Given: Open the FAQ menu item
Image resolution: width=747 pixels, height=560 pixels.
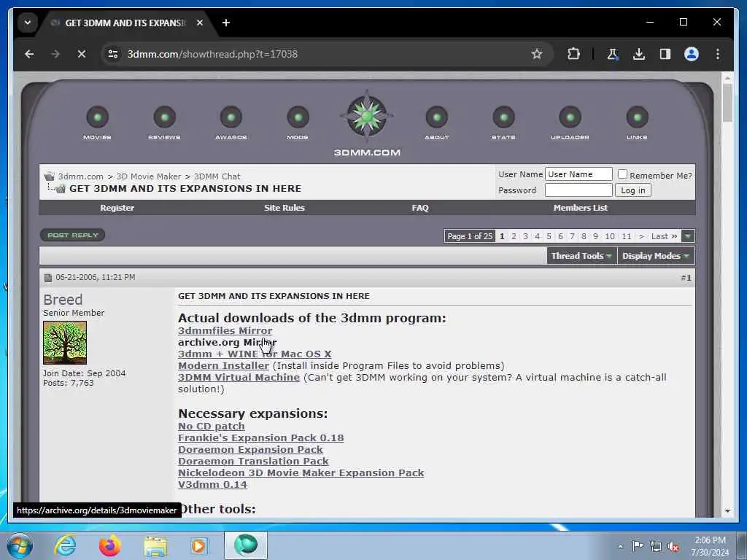Looking at the screenshot, I should pyautogui.click(x=419, y=208).
